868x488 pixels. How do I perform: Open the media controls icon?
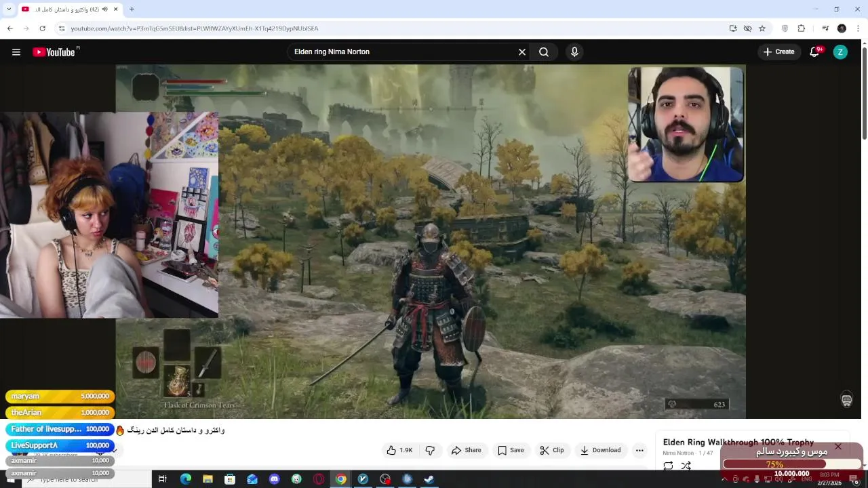pyautogui.click(x=825, y=28)
